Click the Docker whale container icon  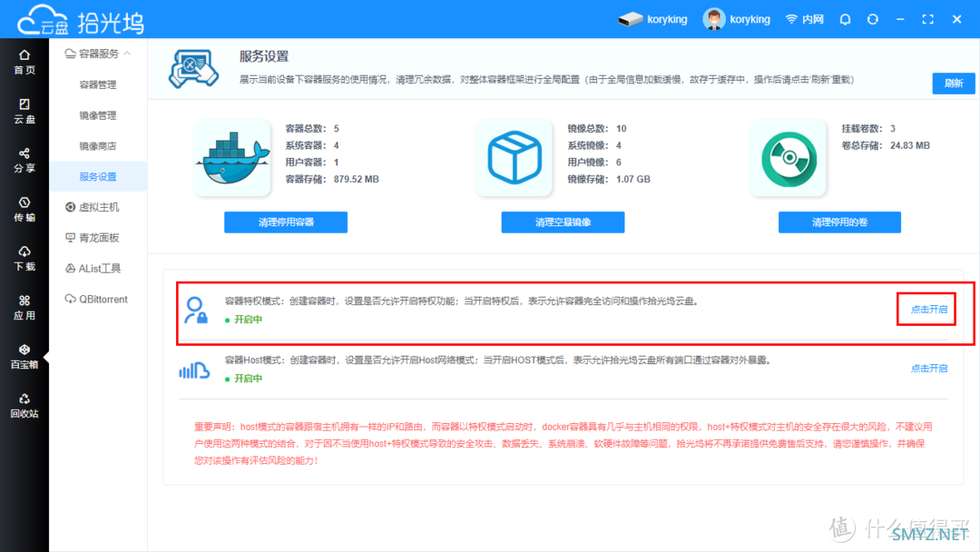tap(232, 158)
